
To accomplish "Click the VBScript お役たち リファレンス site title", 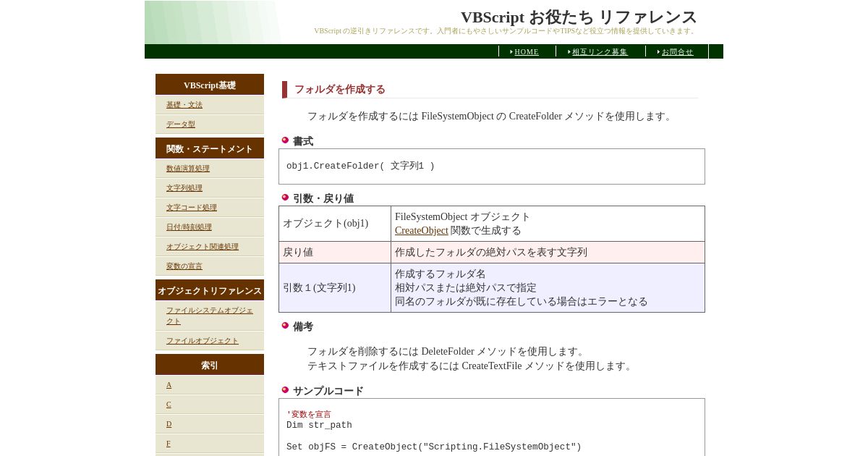I will [579, 17].
